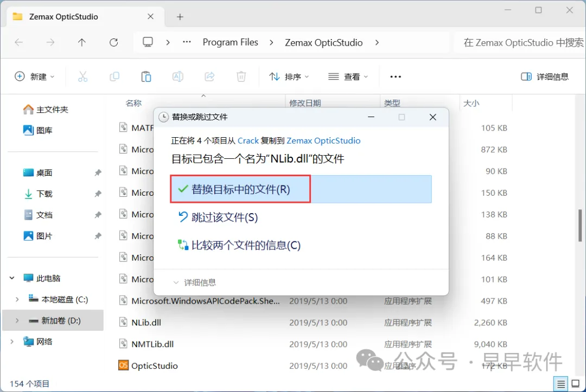Unpin 图片 from quick access
This screenshot has width=586, height=392.
tap(98, 236)
